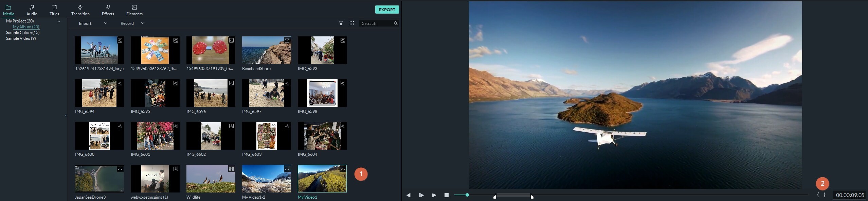Click the video type icon on Wildlife
This screenshot has height=201, width=868.
coord(231,169)
